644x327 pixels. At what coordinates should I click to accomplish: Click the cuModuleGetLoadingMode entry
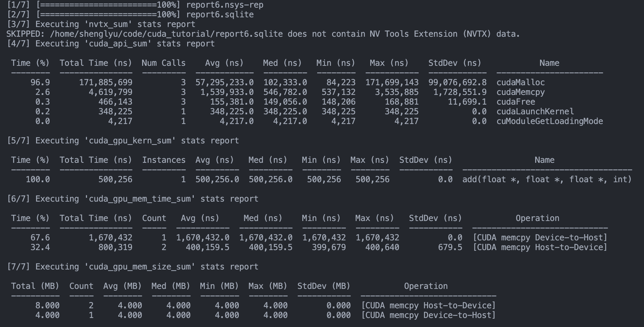[549, 121]
